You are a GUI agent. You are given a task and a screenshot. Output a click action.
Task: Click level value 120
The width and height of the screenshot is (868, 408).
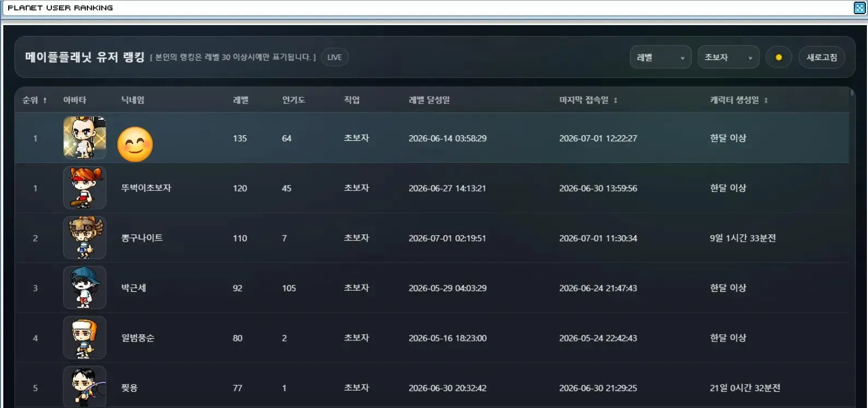(240, 188)
